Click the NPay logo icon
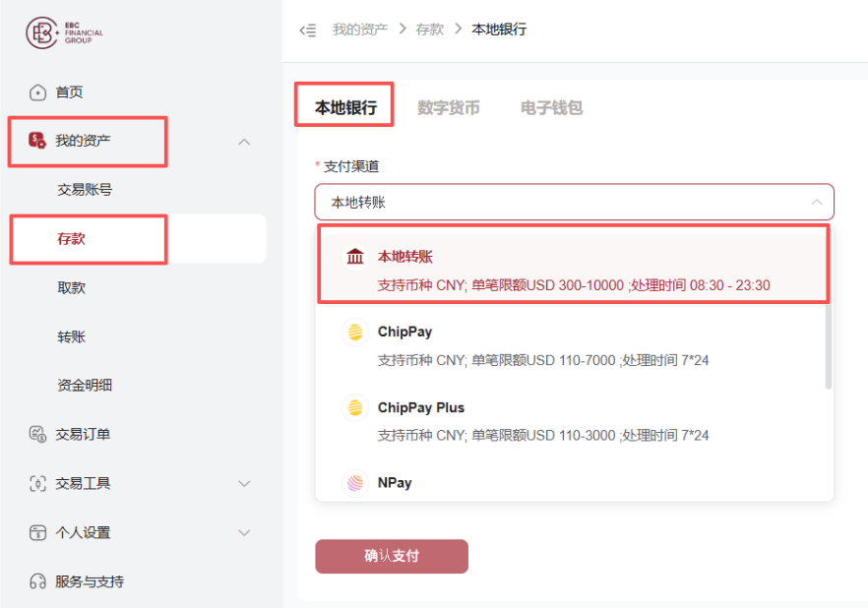 [355, 483]
